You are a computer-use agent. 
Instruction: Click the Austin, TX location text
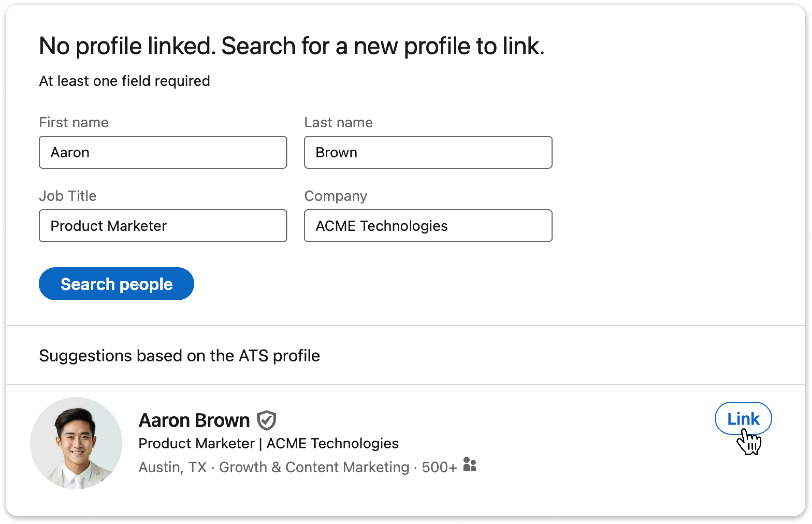172,468
